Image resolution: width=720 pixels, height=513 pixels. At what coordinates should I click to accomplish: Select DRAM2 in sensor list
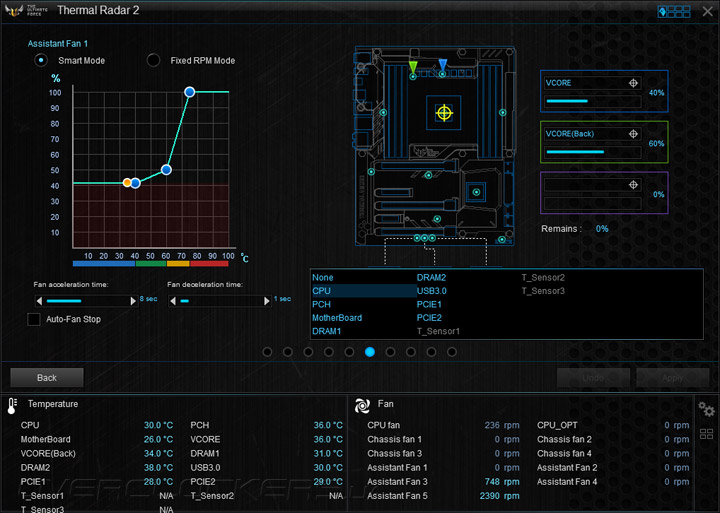click(431, 277)
